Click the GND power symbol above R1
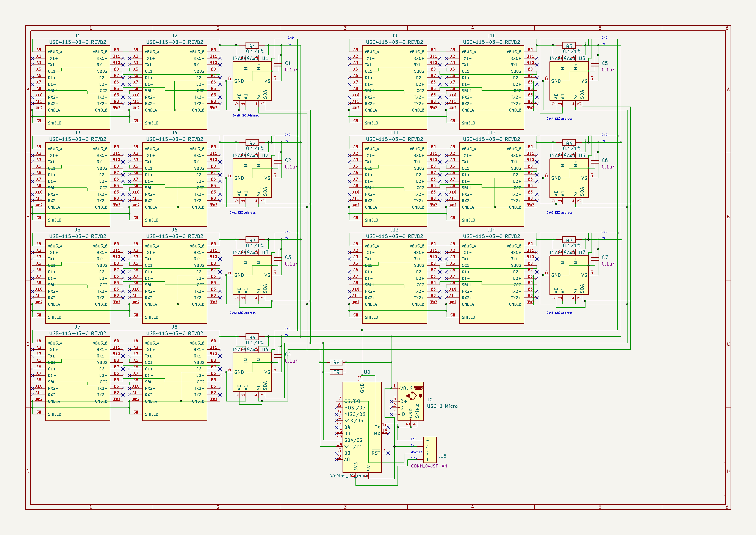The width and height of the screenshot is (756, 535). 290,38
